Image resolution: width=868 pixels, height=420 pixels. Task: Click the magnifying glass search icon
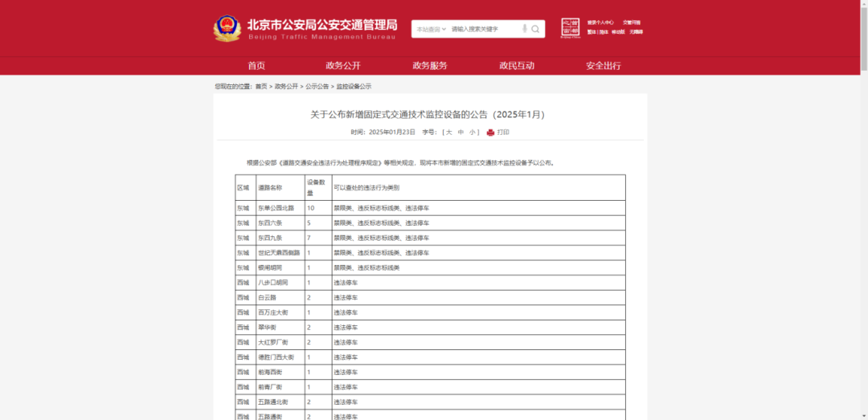(536, 29)
